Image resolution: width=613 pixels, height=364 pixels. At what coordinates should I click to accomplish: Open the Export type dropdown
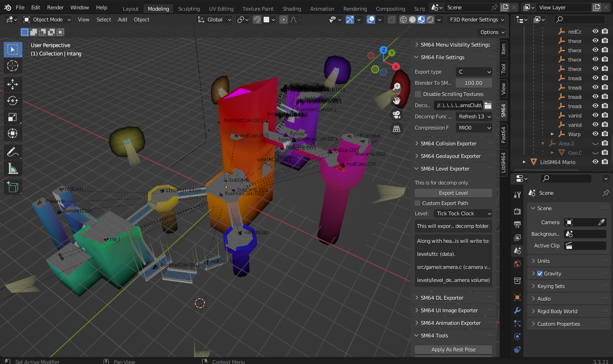(474, 72)
